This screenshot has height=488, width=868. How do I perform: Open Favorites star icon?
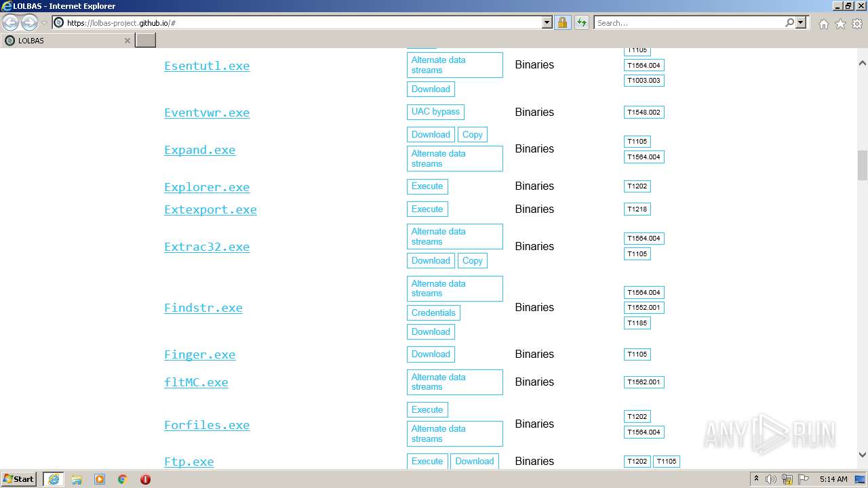tap(840, 24)
